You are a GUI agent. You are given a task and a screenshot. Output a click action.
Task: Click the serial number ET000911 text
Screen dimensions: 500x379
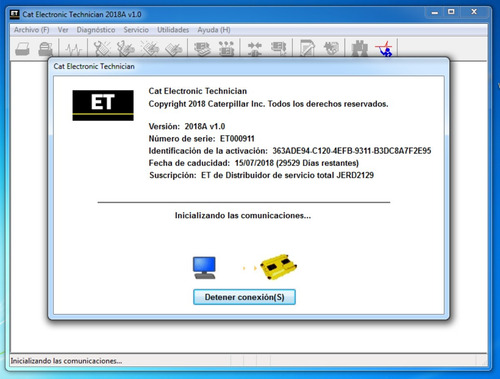[237, 139]
